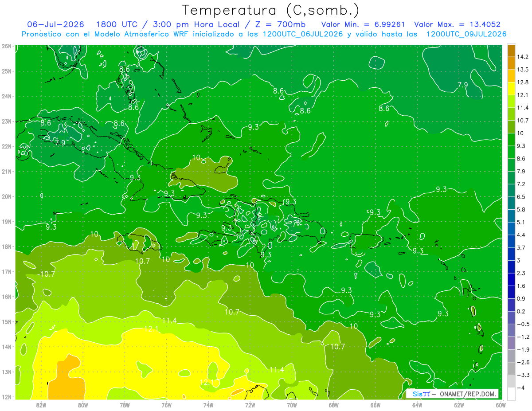Click the '68W' longitude axis label
The height and width of the screenshot is (411, 532).
pyautogui.click(x=333, y=404)
